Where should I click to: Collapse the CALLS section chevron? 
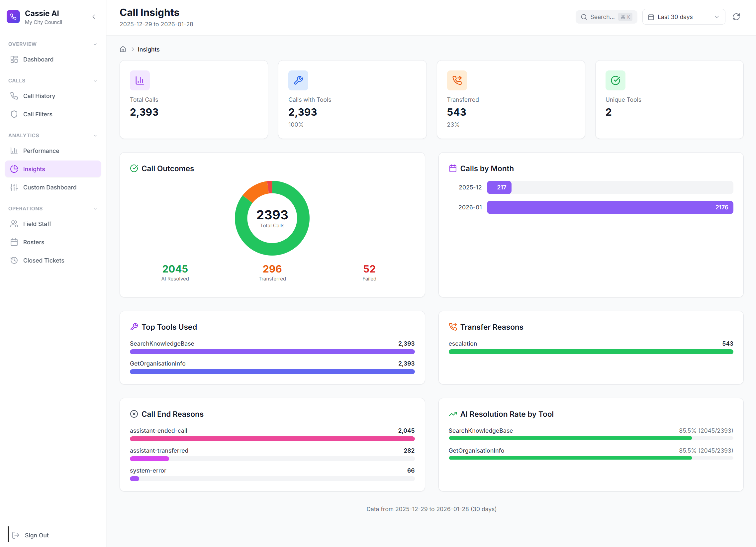[x=95, y=81]
